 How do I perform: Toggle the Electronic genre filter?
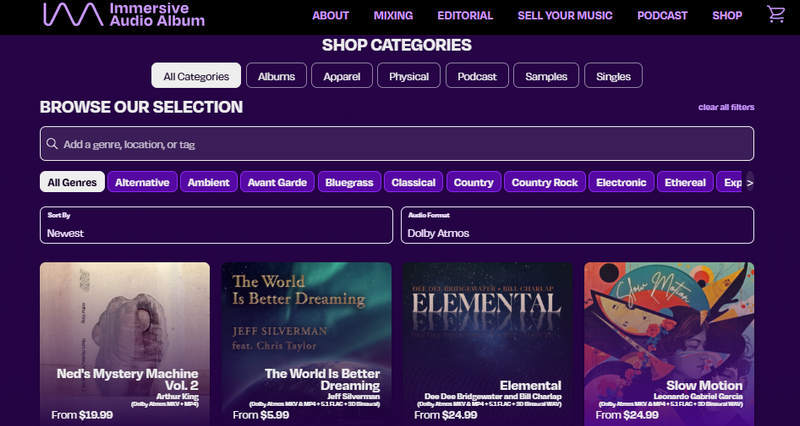621,182
